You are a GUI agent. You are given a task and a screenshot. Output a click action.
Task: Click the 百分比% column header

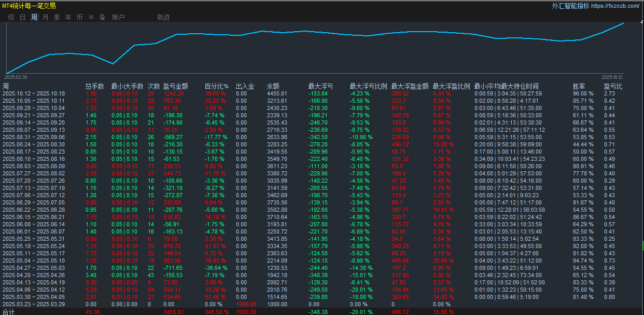[216, 86]
